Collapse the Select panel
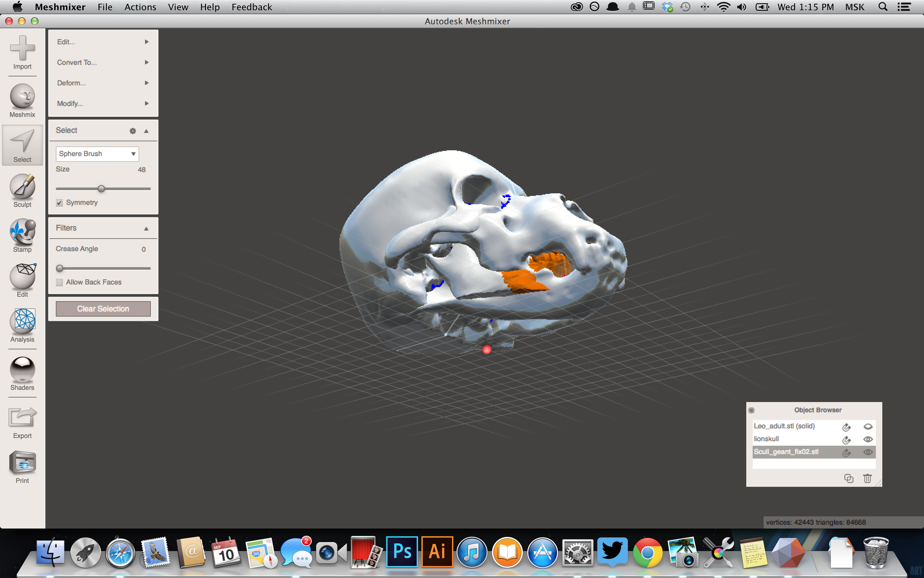This screenshot has width=924, height=578. pyautogui.click(x=146, y=131)
